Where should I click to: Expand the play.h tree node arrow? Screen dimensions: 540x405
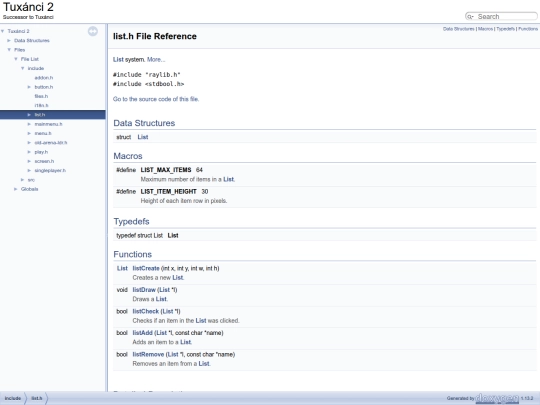tap(29, 152)
